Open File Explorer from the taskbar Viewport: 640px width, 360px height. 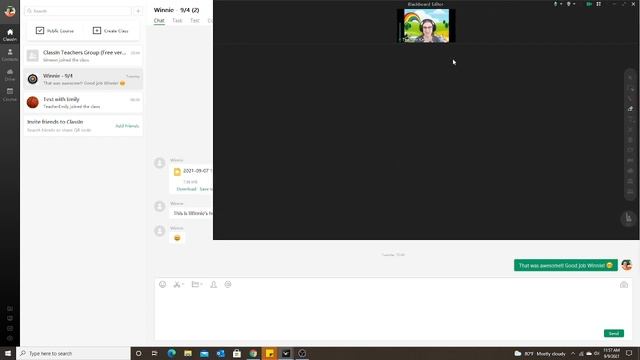pyautogui.click(x=188, y=353)
